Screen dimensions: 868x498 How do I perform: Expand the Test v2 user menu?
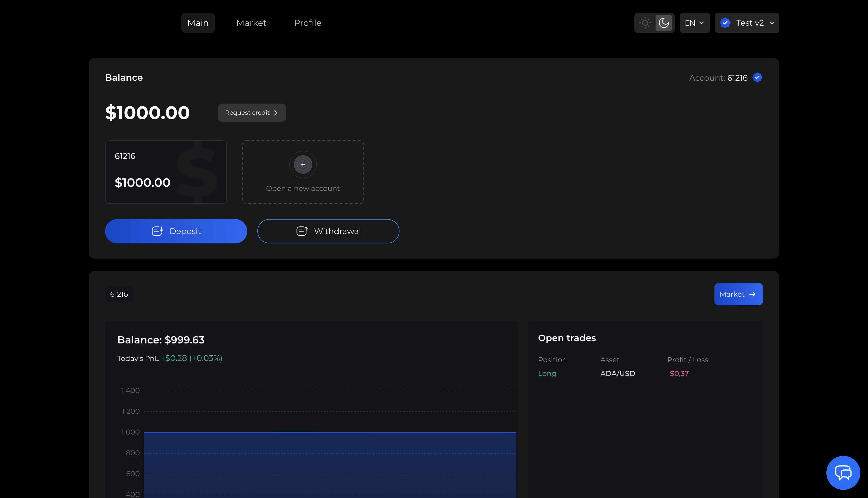(x=772, y=23)
